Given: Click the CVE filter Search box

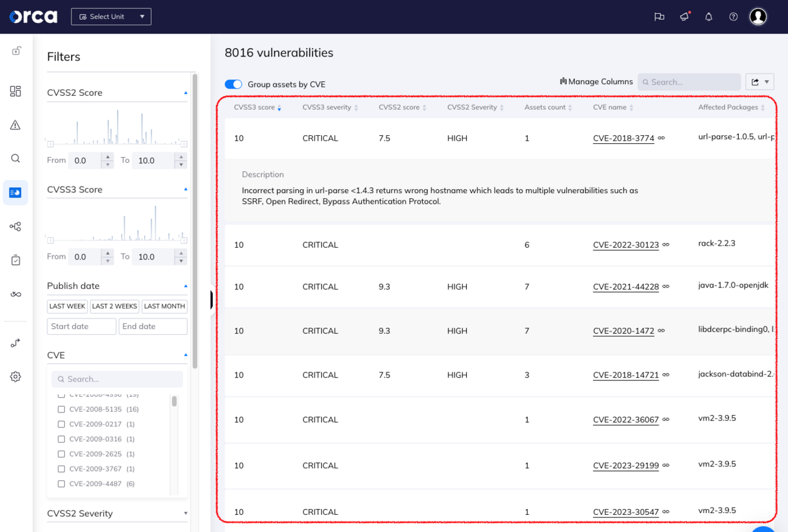Looking at the screenshot, I should (x=117, y=379).
